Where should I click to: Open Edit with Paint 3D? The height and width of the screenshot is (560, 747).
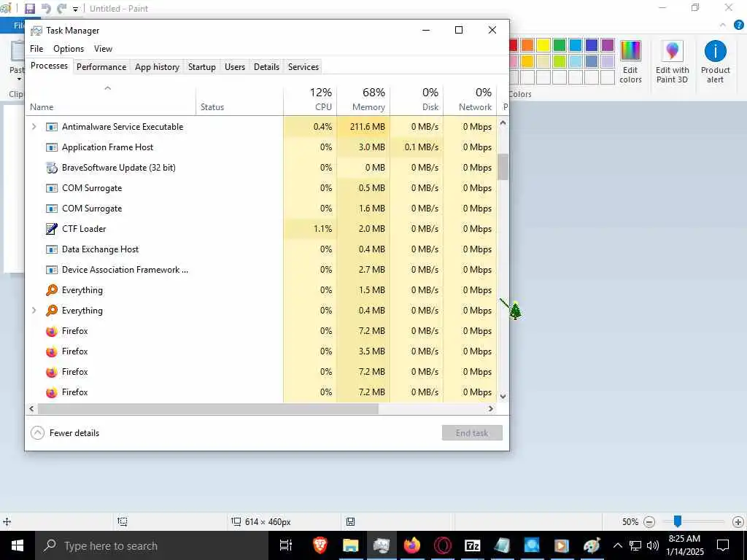click(x=672, y=63)
